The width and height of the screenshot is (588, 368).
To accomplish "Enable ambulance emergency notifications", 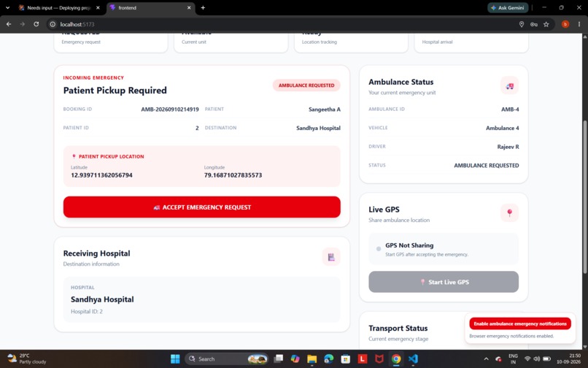I will pos(520,323).
